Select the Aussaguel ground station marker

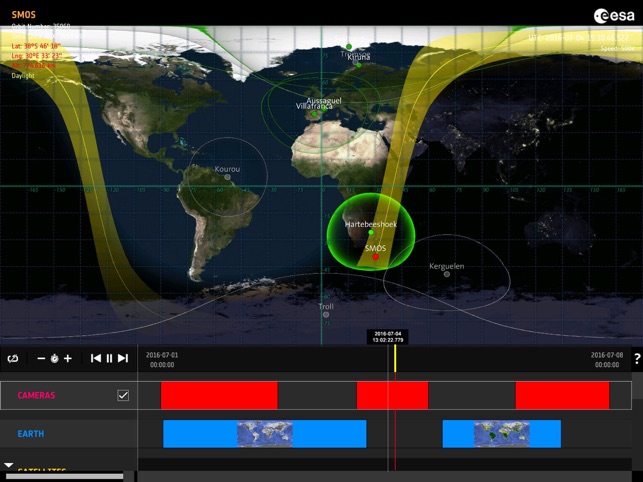tap(324, 109)
